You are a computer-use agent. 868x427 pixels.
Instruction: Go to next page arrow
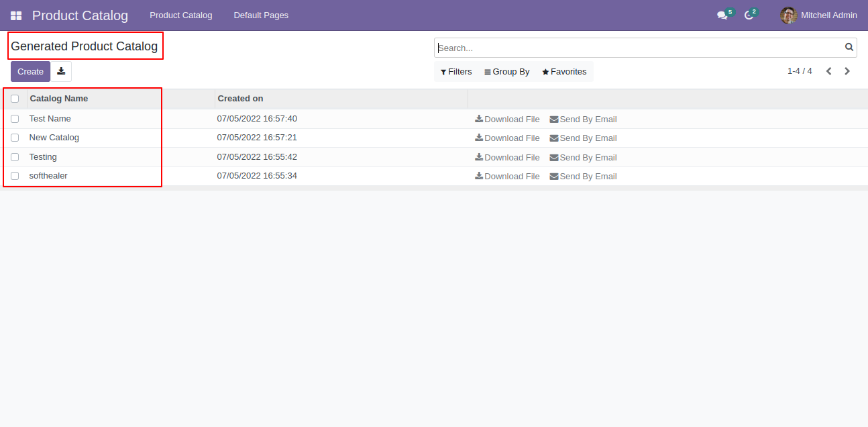(847, 71)
